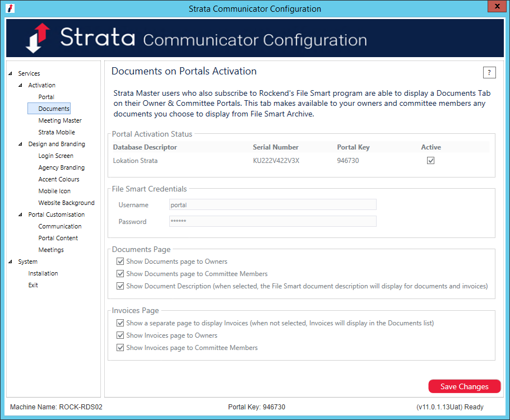This screenshot has height=420, width=510.
Task: Open the Portal Content page
Action: pos(58,238)
